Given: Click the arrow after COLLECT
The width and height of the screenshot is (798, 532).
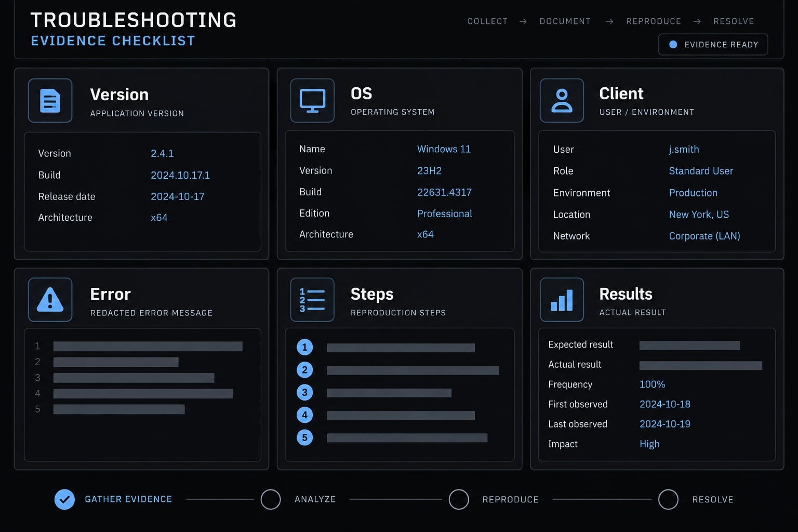Looking at the screenshot, I should pos(523,21).
